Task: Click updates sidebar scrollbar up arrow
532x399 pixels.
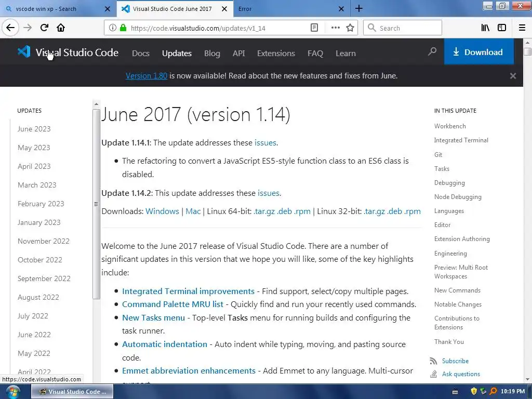Action: (x=96, y=104)
